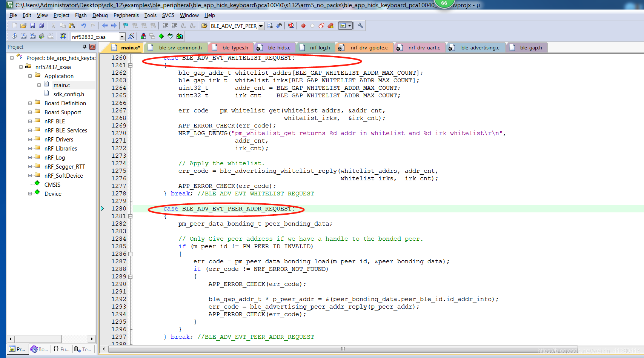This screenshot has width=644, height=358.
Task: Expand the Board Definition group
Action: click(x=30, y=103)
